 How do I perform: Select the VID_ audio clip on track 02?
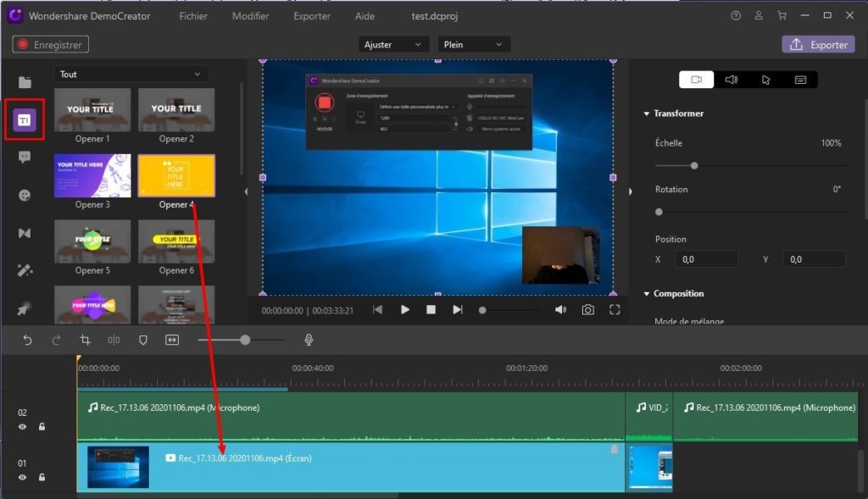click(x=648, y=416)
